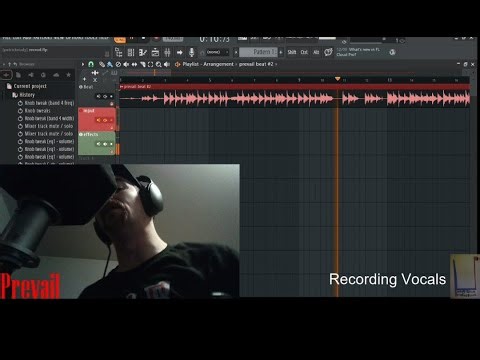Open the browser plugin tab icon

(31, 75)
